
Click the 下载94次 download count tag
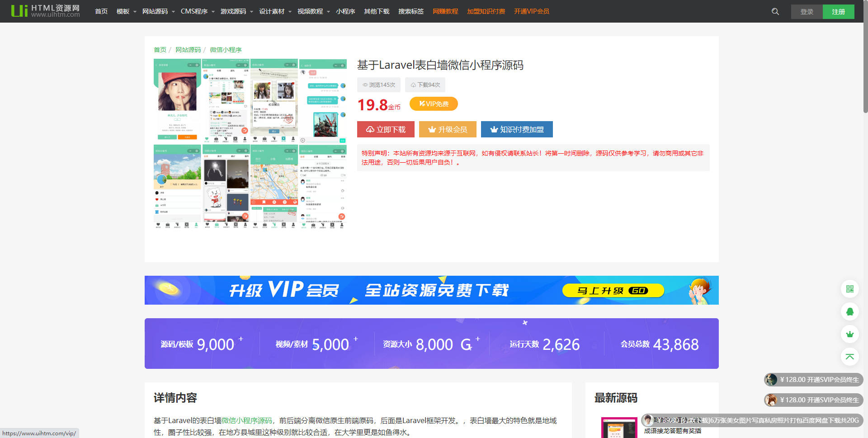point(425,85)
